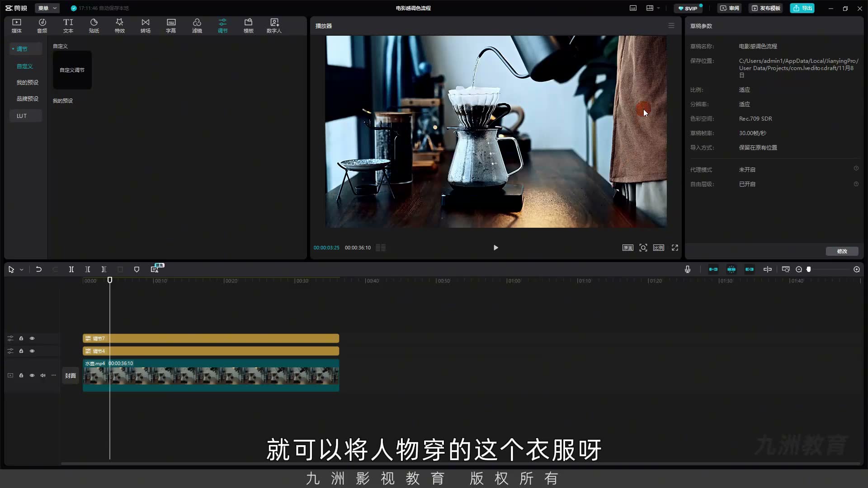The height and width of the screenshot is (488, 868).
Task: Select the split clip tool in the timeline toolbar
Action: [71, 269]
